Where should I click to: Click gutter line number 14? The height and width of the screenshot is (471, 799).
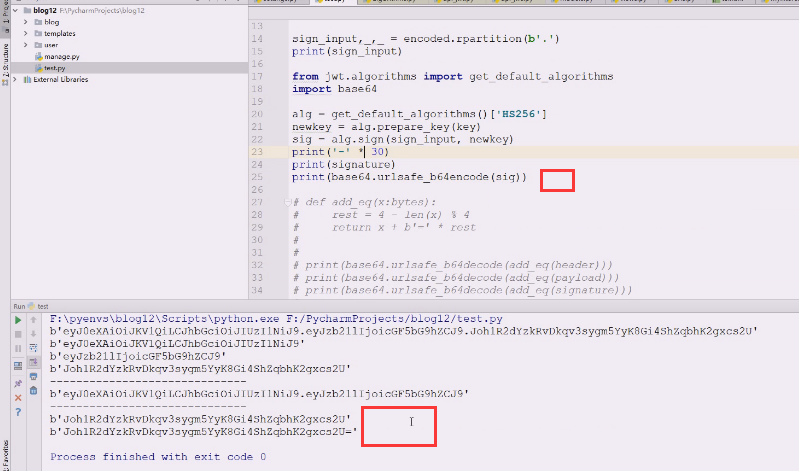click(x=257, y=39)
